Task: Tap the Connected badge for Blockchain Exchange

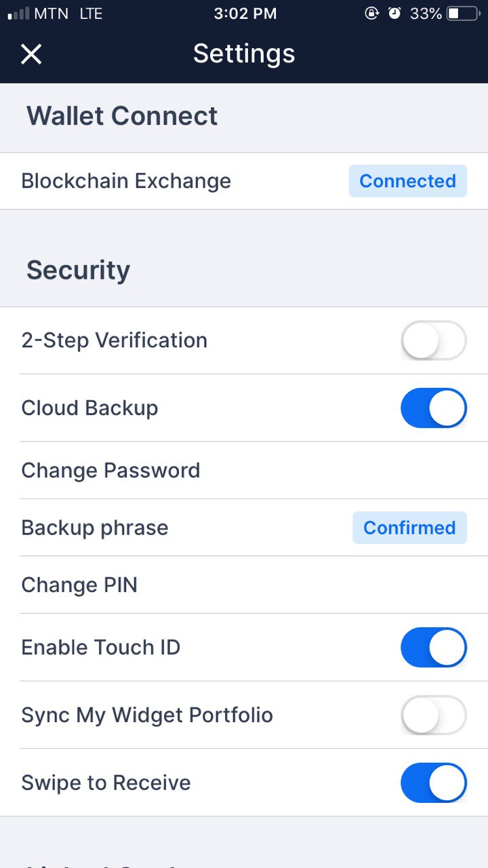Action: pos(407,181)
